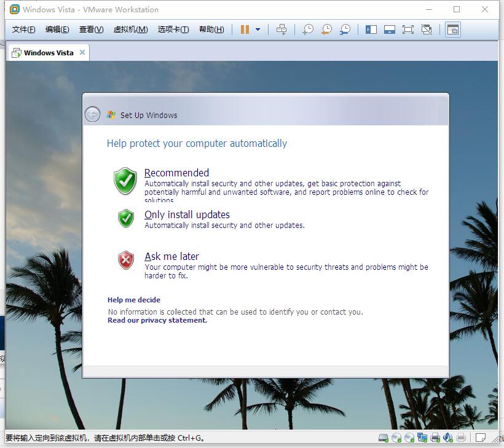Click 'Help protect your computer automatically' heading
504x448 pixels.
click(197, 143)
